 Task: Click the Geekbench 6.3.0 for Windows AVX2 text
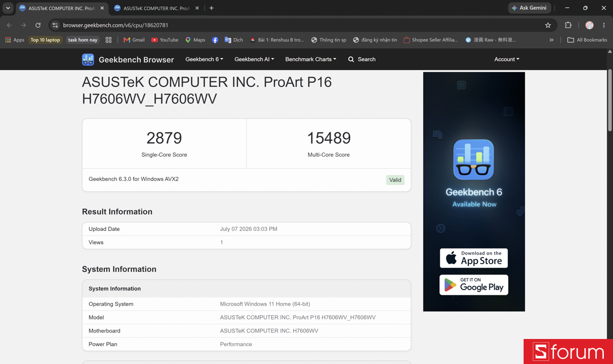tap(134, 179)
